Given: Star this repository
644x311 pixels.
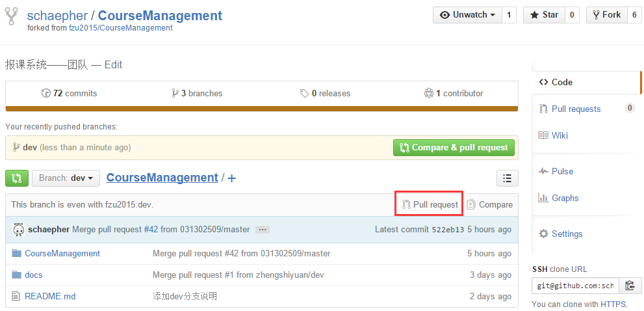Looking at the screenshot, I should [544, 15].
